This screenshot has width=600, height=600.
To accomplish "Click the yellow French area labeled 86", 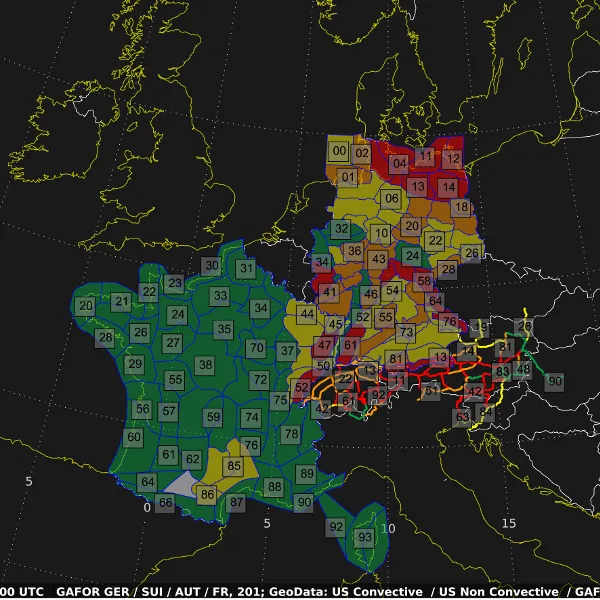I will point(207,495).
